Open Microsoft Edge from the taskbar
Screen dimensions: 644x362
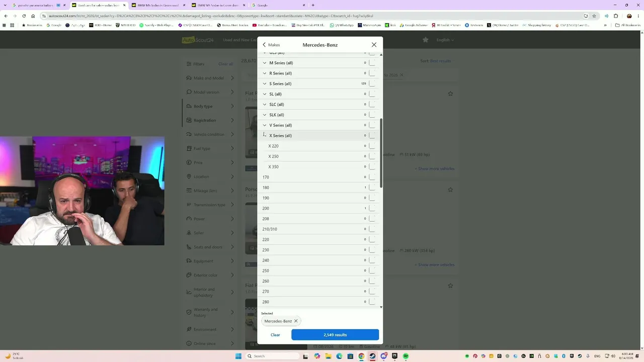[x=339, y=356]
